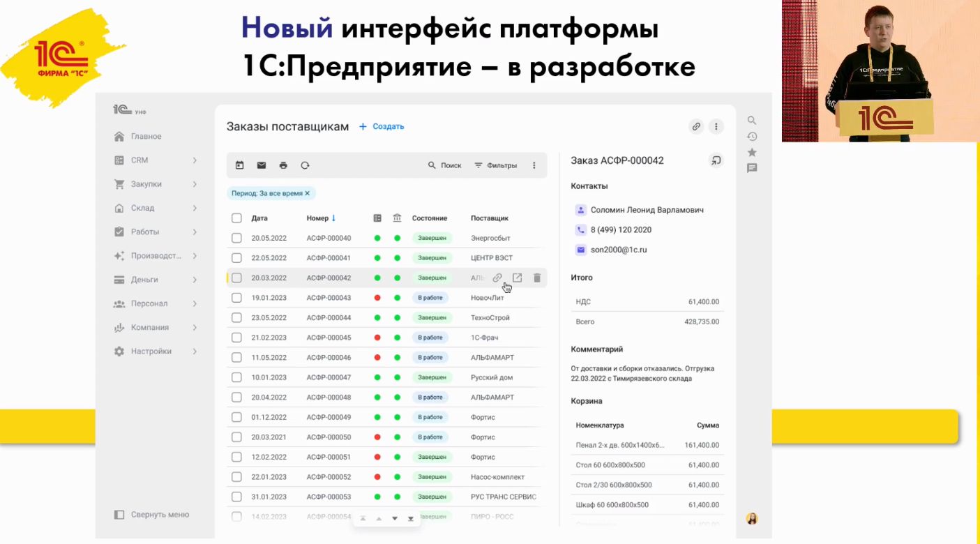Toggle the select-all checkbox in the table header

[x=236, y=218]
